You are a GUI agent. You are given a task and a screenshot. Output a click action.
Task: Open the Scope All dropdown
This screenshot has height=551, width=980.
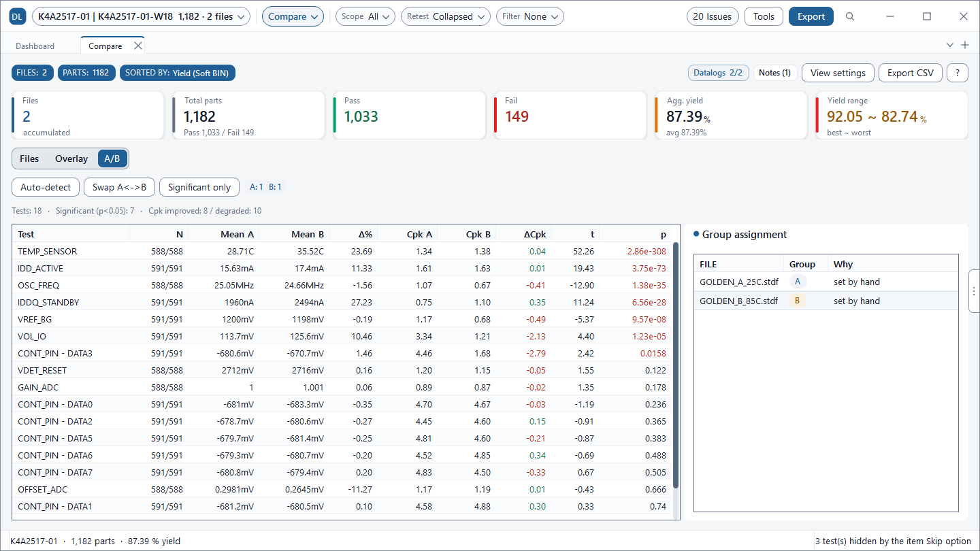point(365,16)
